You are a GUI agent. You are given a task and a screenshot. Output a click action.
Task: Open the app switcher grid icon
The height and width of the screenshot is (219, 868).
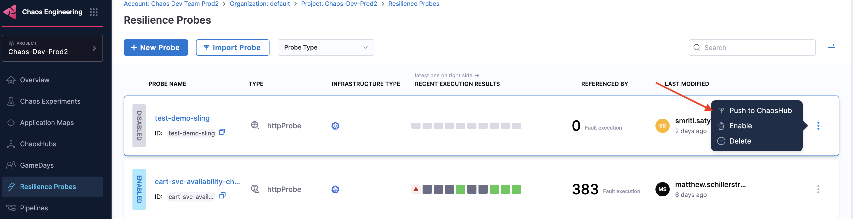[x=94, y=12]
